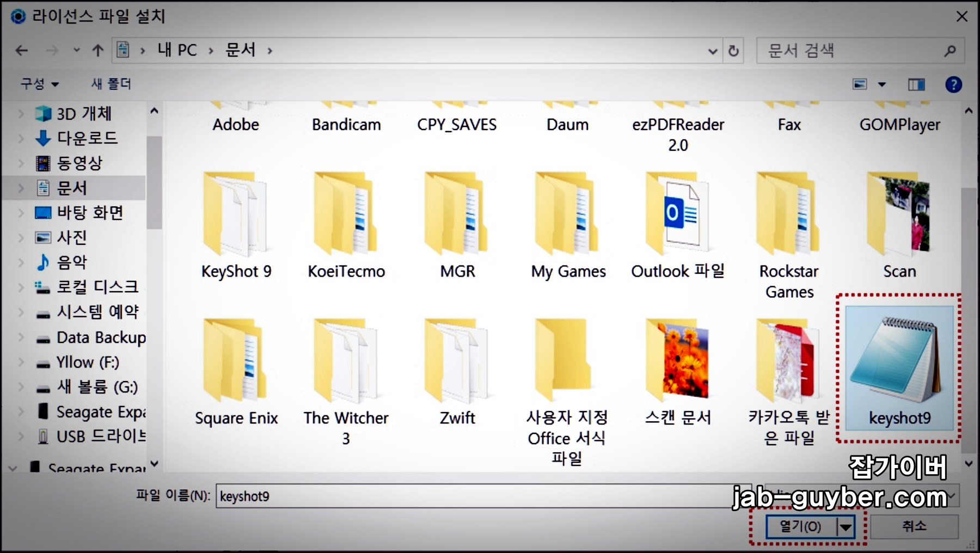Click the 새 폴더 button
980x553 pixels.
pyautogui.click(x=111, y=84)
